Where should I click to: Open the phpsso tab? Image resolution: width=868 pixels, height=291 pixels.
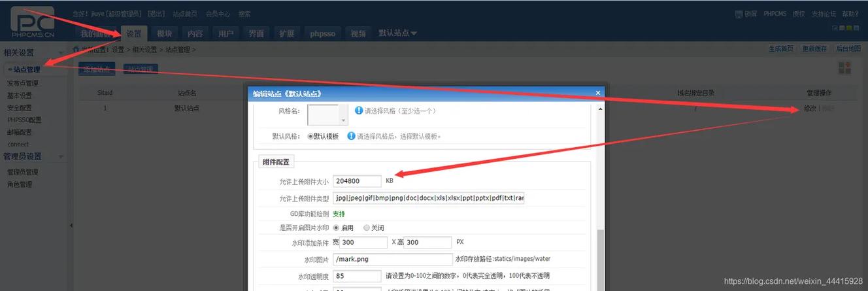coord(323,33)
